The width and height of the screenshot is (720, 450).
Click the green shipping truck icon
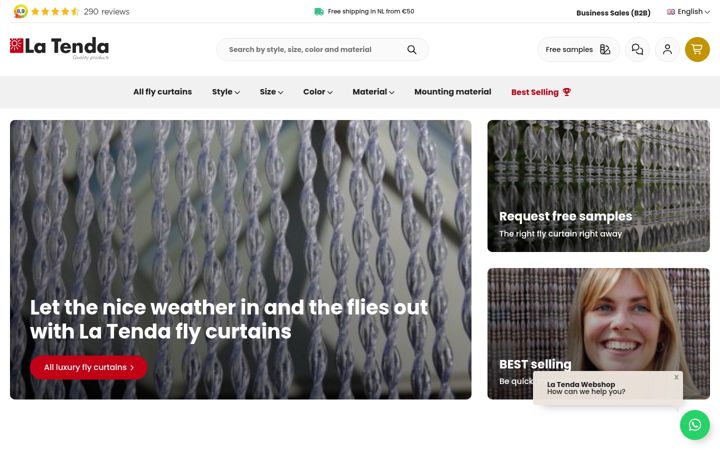click(319, 11)
